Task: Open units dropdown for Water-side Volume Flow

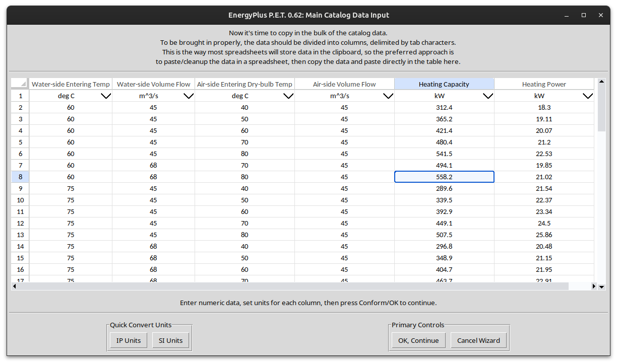Action: (189, 96)
